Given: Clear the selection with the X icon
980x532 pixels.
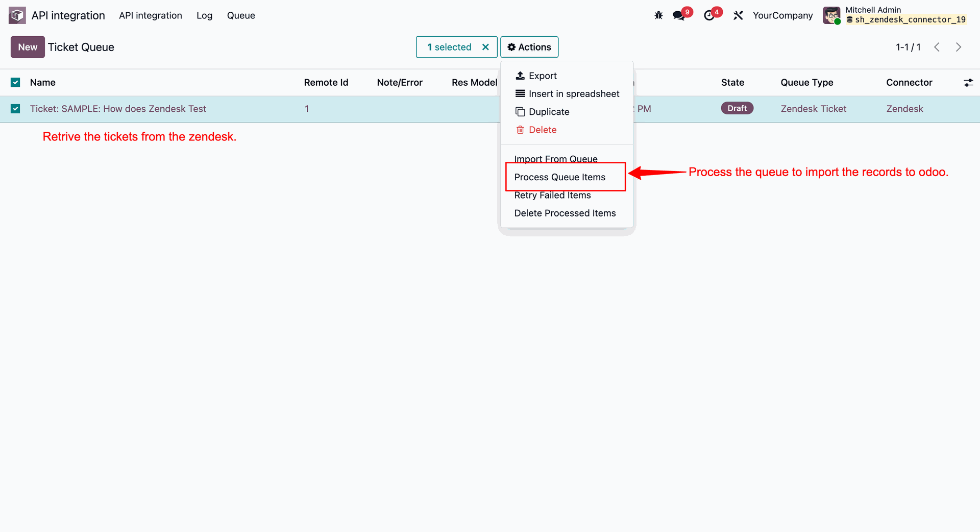Looking at the screenshot, I should pyautogui.click(x=485, y=47).
